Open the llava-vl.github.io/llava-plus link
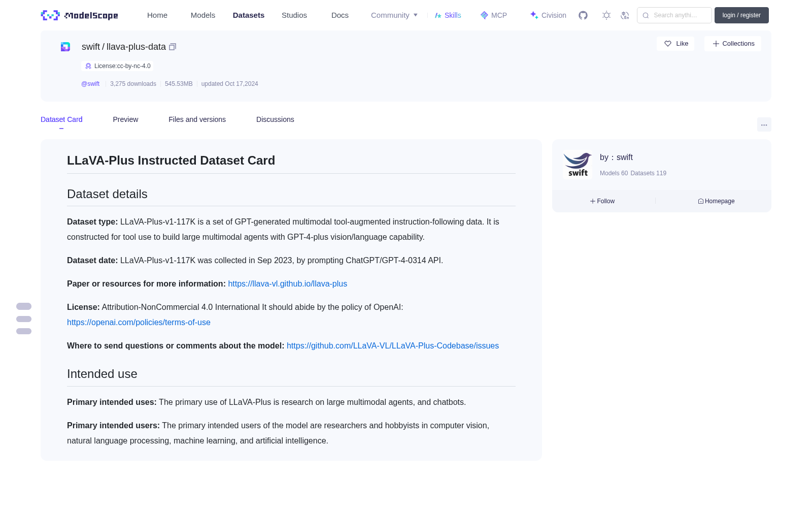 tap(287, 284)
